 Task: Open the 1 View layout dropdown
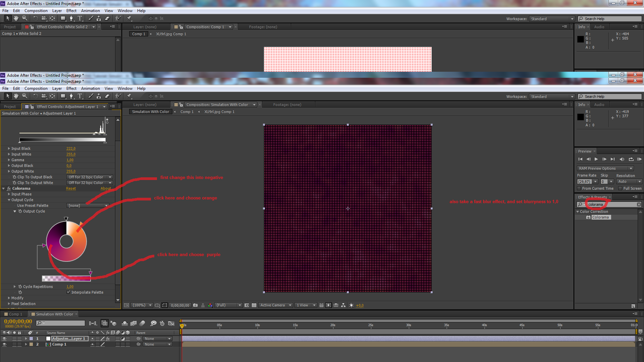306,305
